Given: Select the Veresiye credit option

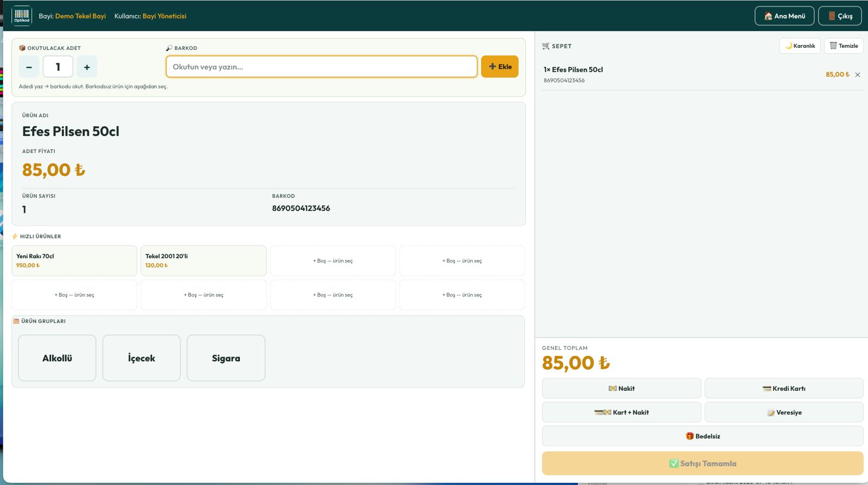Looking at the screenshot, I should pos(784,412).
